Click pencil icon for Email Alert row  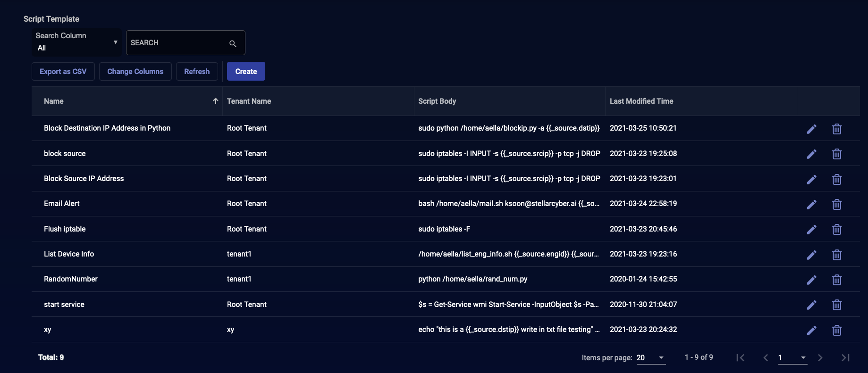[x=811, y=204]
